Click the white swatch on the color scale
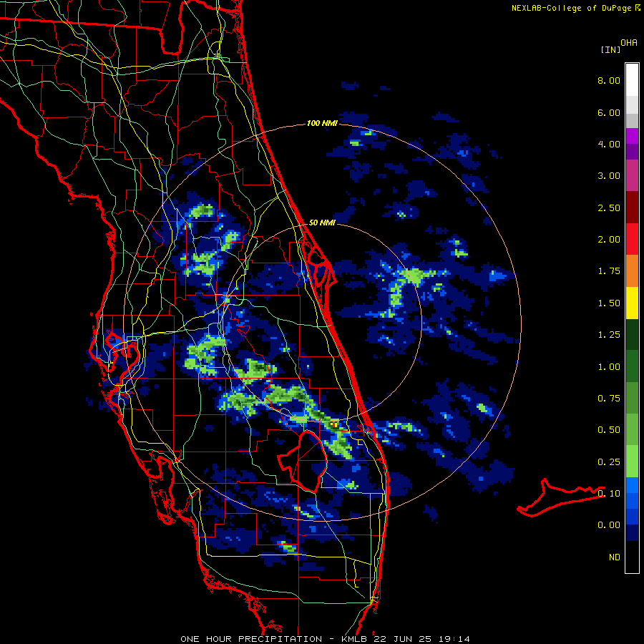644x644 pixels. pyautogui.click(x=632, y=79)
